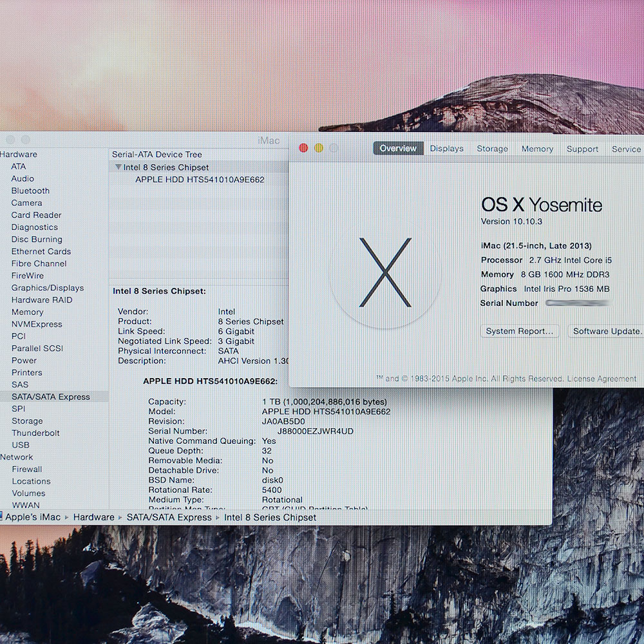The width and height of the screenshot is (644, 644).
Task: Select Bluetooth in sidebar
Action: 30,191
